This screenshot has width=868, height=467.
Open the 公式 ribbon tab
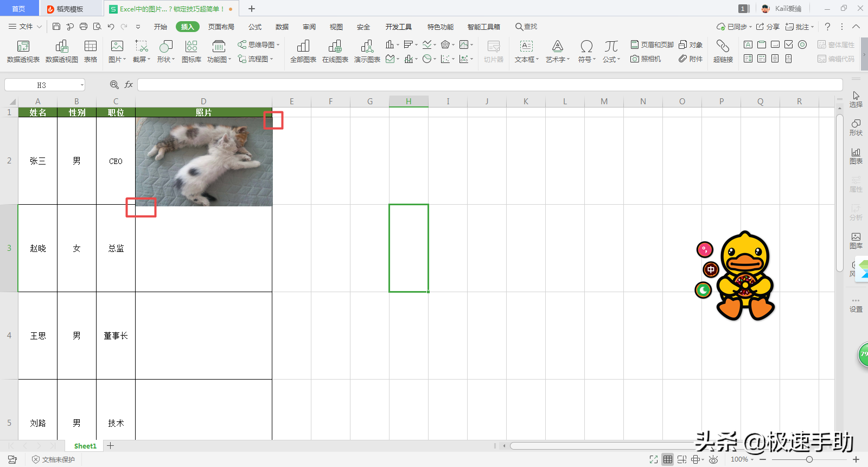tap(255, 27)
